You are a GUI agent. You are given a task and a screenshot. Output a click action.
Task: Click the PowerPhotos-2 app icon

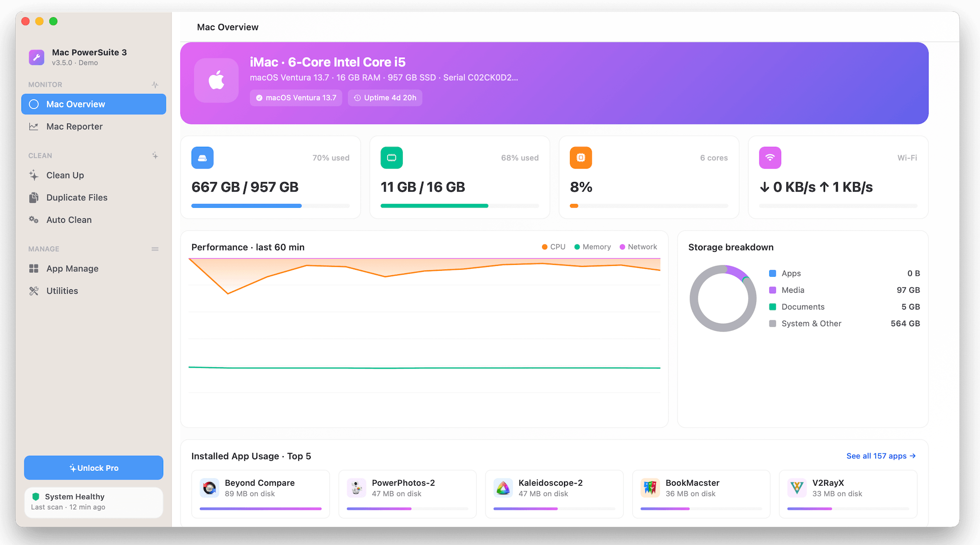pos(356,488)
